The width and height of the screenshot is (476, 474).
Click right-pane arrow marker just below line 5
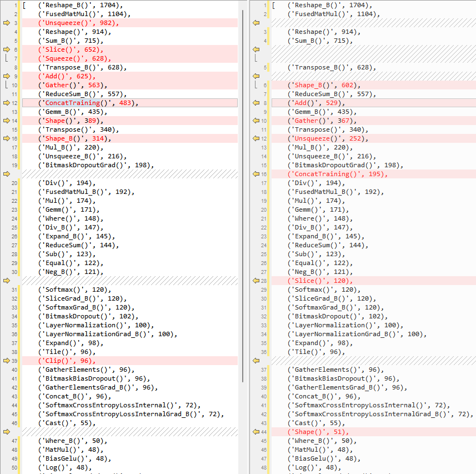256,76
